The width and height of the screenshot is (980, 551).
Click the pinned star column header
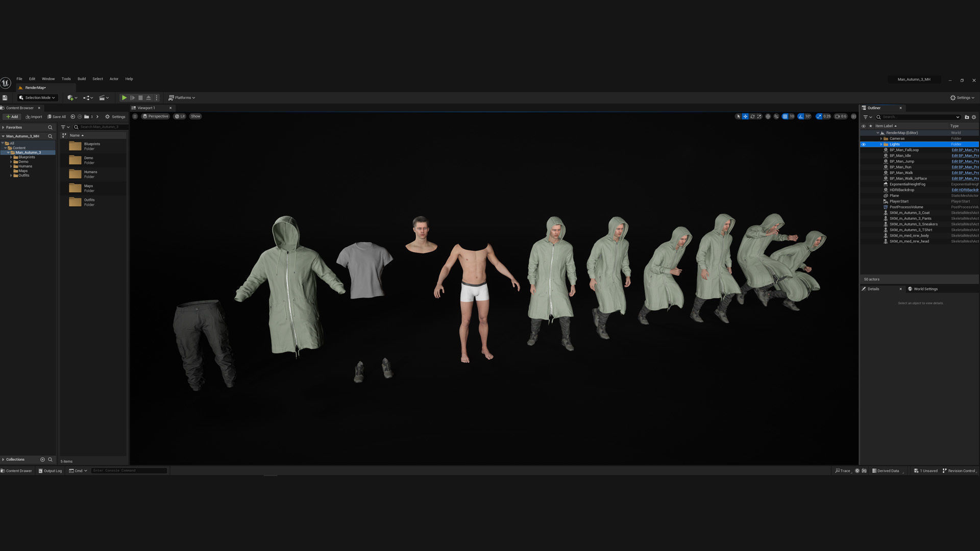(870, 126)
